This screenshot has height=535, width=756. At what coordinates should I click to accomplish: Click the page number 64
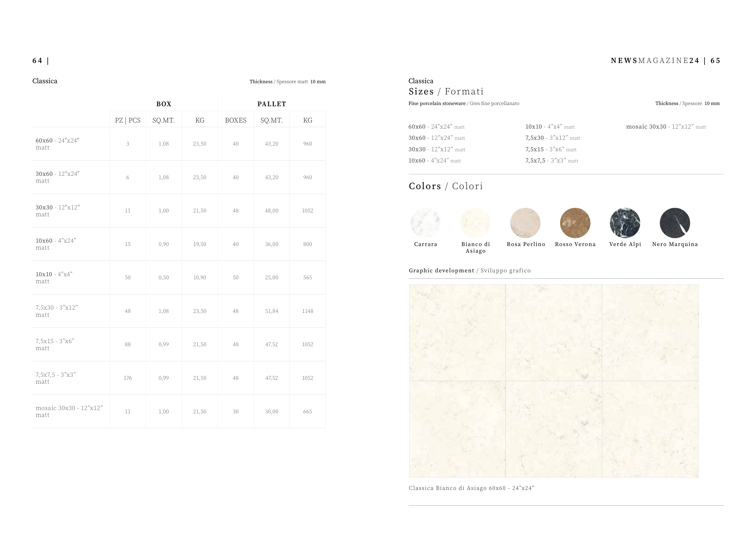coord(37,61)
